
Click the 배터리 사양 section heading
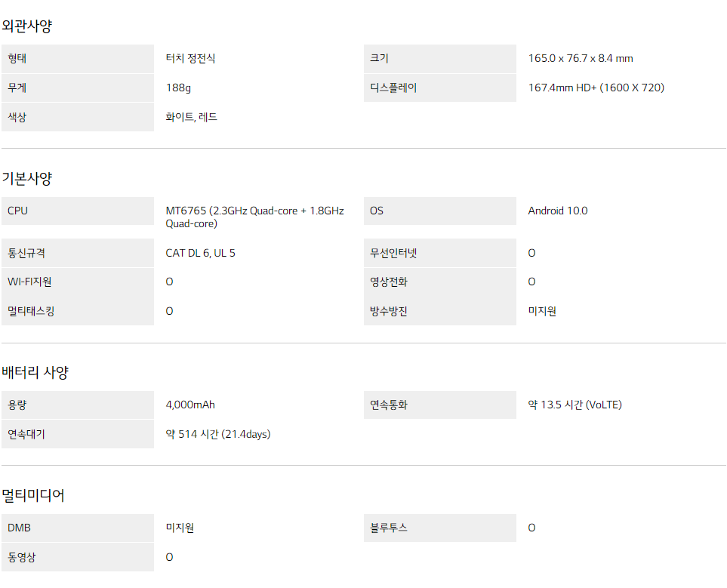coord(35,372)
